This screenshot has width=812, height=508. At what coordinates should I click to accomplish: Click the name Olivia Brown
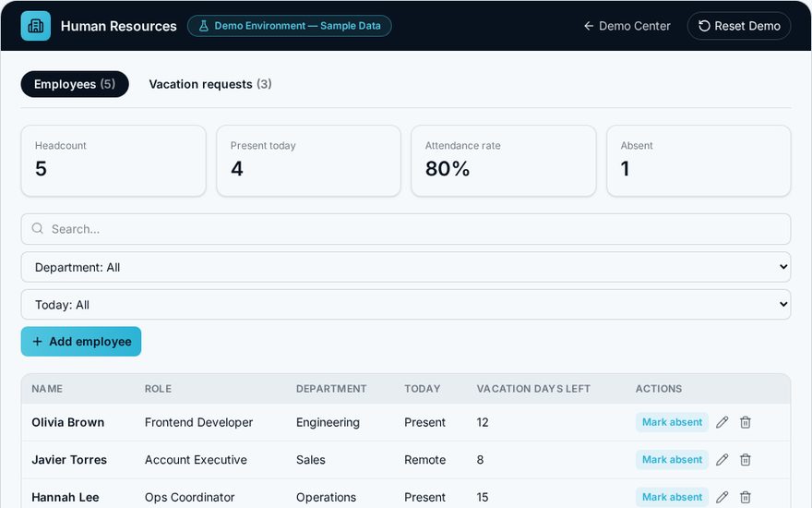point(68,422)
